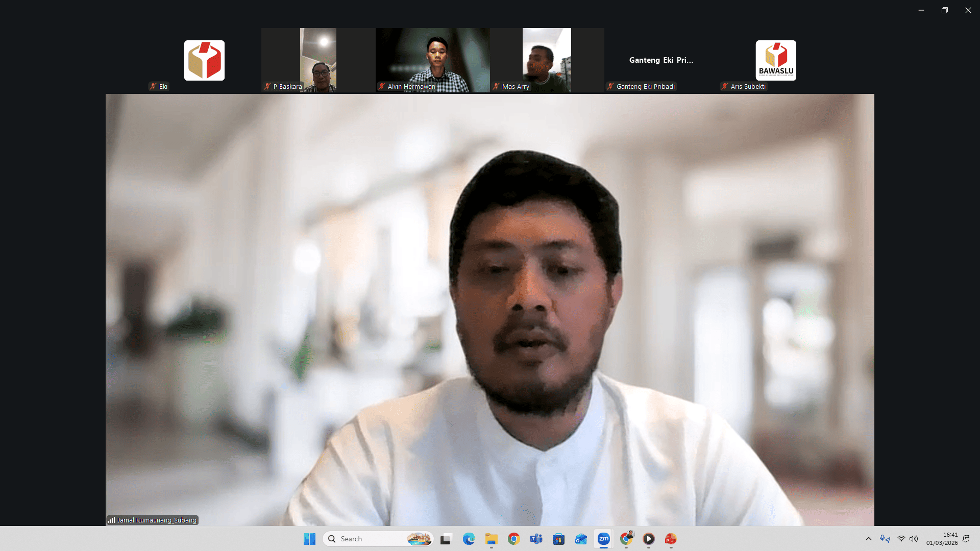
Task: Open File Explorer from taskbar
Action: [x=491, y=539]
